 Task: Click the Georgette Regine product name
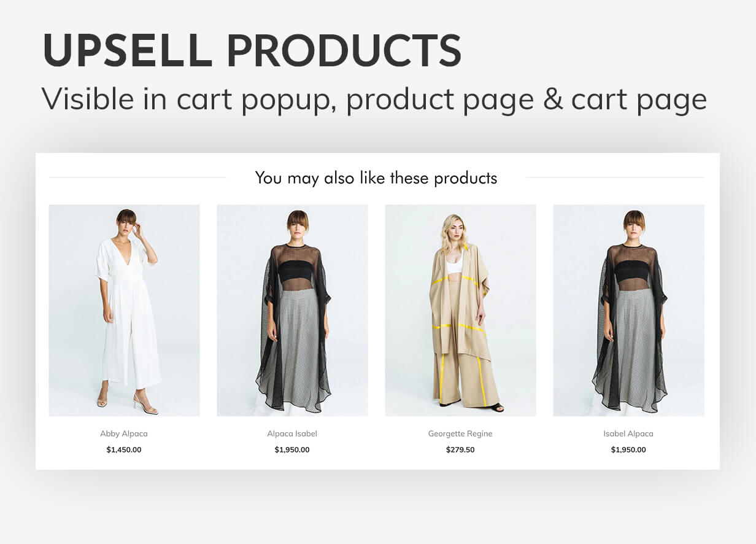(460, 433)
